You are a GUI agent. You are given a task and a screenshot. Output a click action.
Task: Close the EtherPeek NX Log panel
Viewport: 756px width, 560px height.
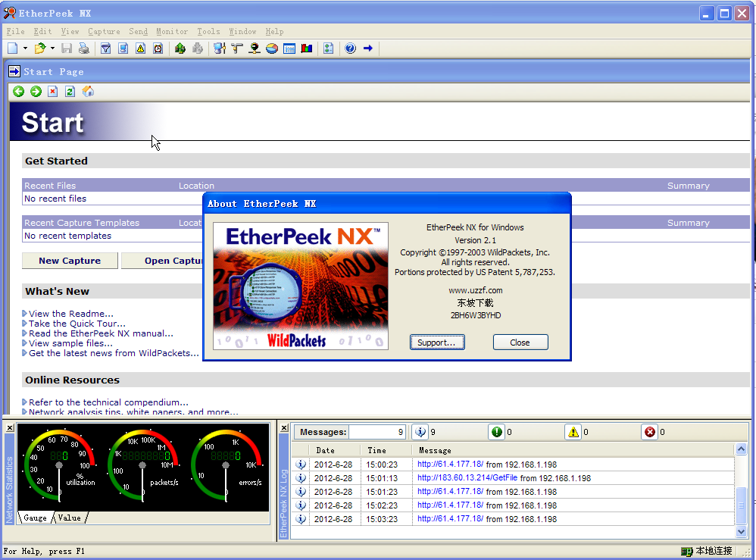pos(285,428)
